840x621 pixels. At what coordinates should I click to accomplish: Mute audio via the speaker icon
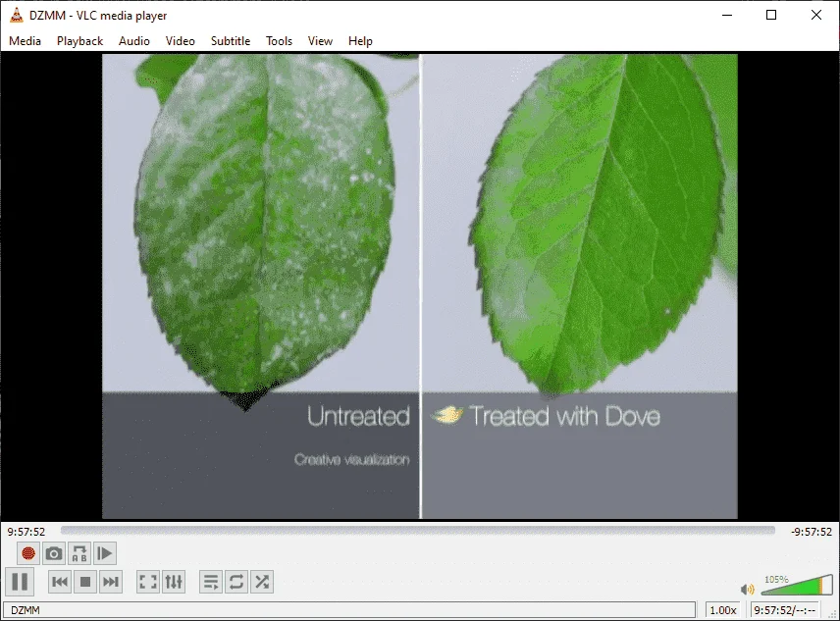[747, 590]
